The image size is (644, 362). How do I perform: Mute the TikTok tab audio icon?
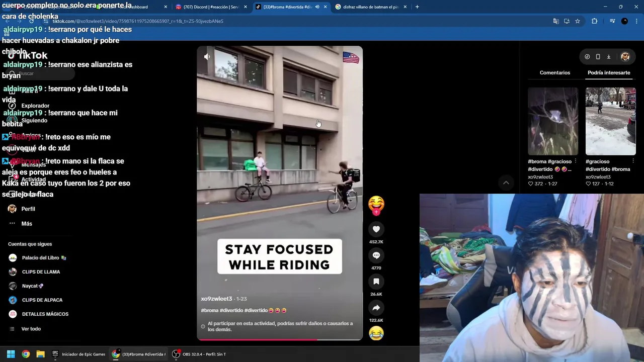click(x=317, y=7)
